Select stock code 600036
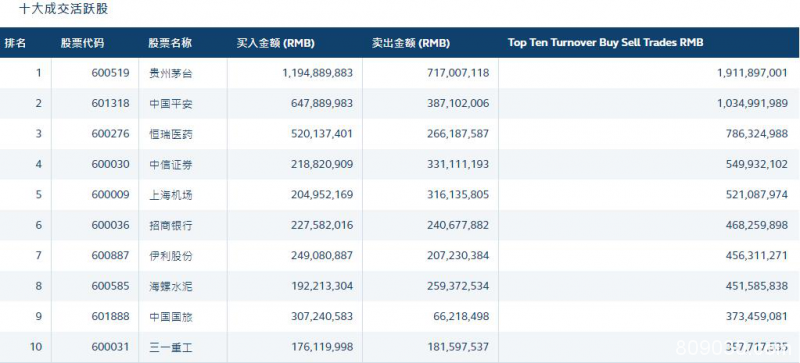This screenshot has height=363, width=800. click(x=111, y=225)
